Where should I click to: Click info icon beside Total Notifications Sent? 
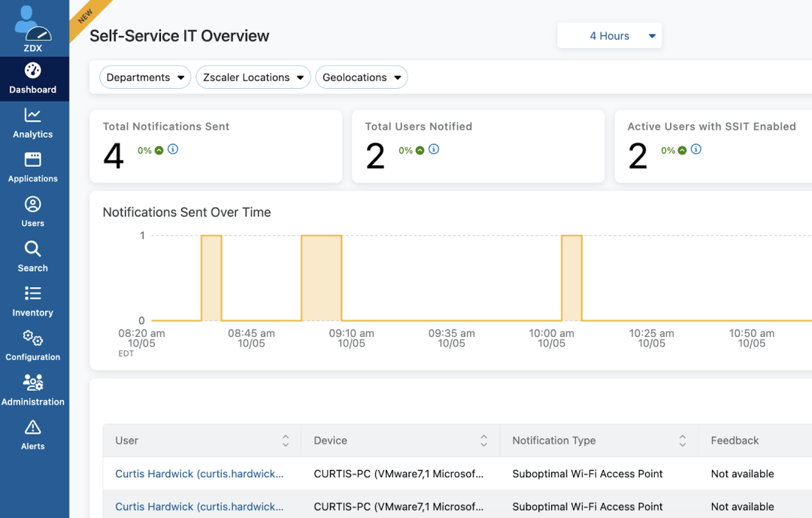coord(173,150)
